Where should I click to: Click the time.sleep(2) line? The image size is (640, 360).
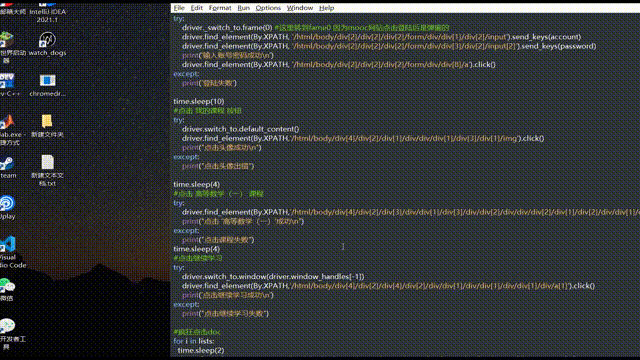201,351
